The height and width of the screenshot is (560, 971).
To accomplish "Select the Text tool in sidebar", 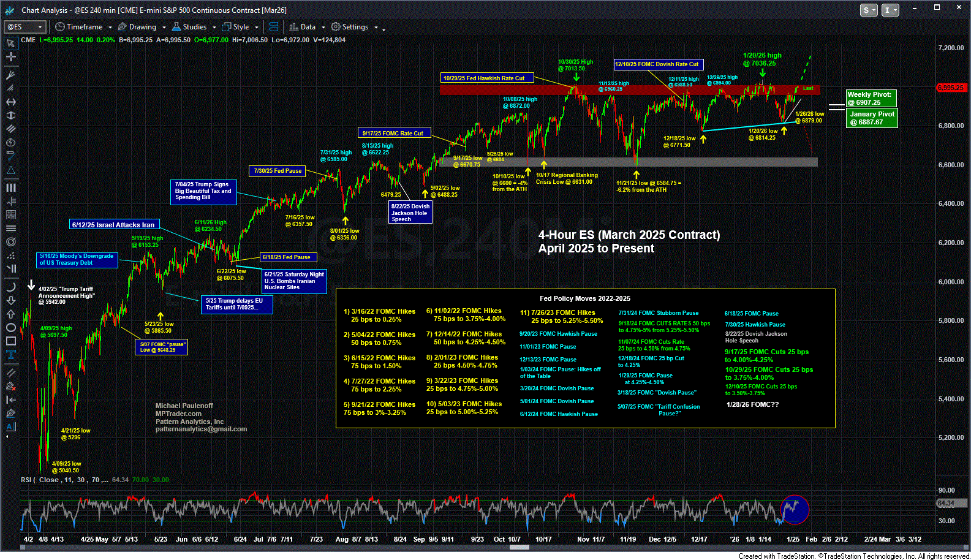I will (x=10, y=355).
